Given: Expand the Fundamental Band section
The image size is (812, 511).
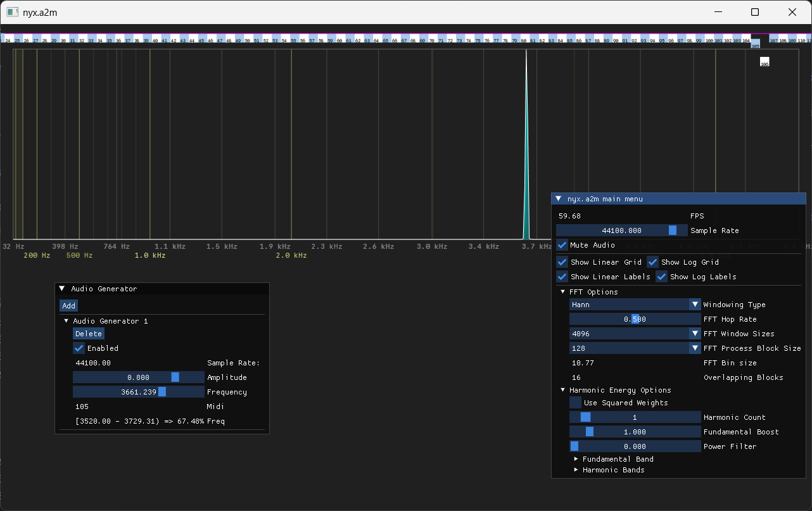Looking at the screenshot, I should [x=575, y=458].
